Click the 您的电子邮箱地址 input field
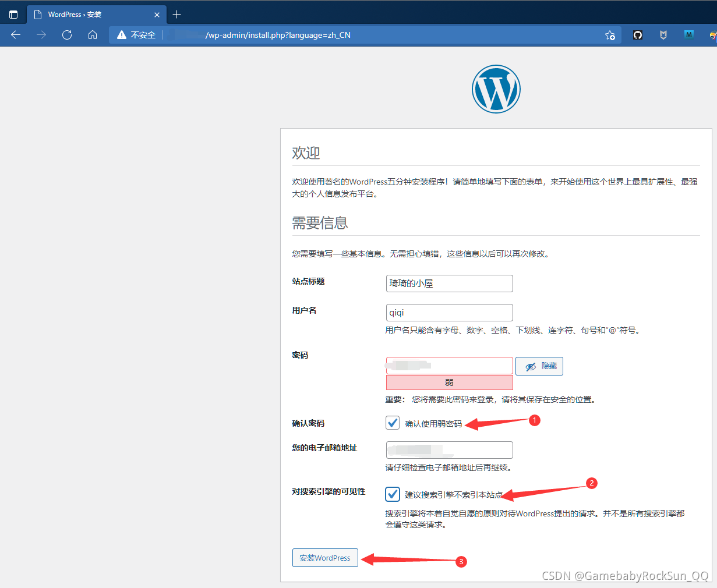 coord(449,450)
